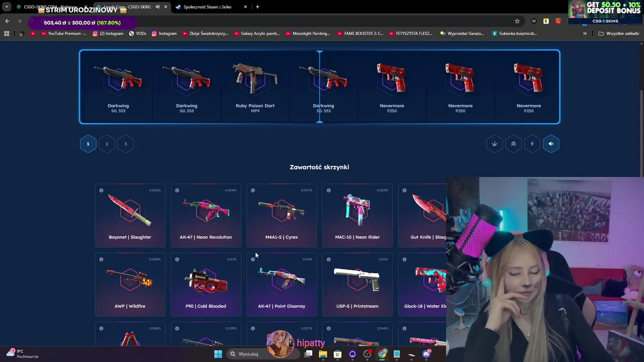Open the weather widget showing 9°C
This screenshot has height=362, width=644.
(23, 353)
